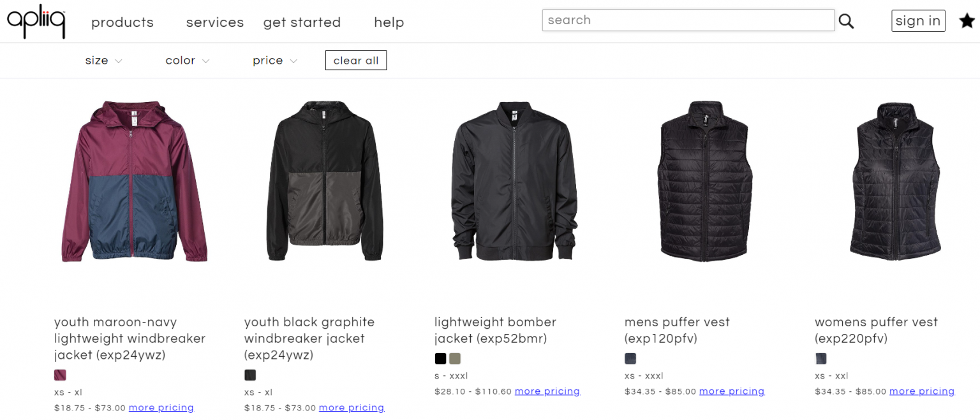Open the help menu

(x=389, y=22)
